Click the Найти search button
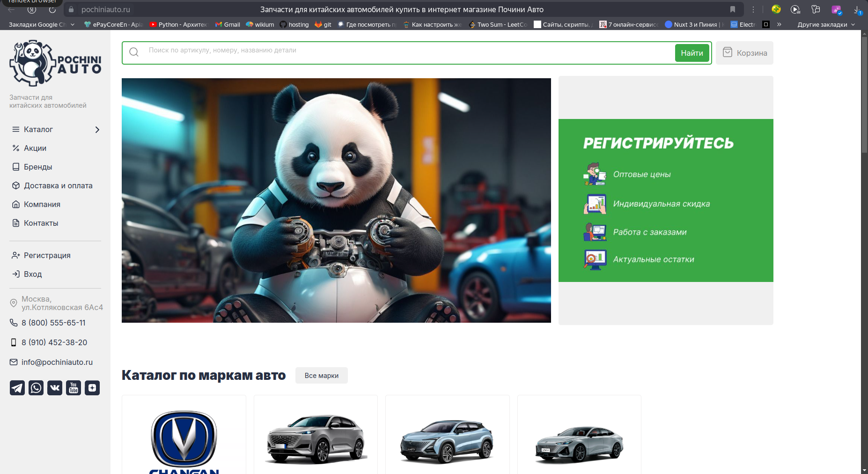 (692, 53)
